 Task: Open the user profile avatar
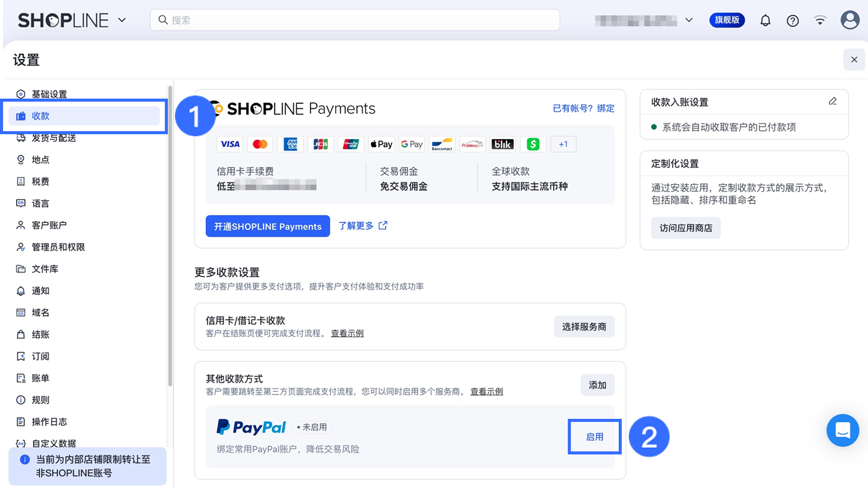[850, 20]
